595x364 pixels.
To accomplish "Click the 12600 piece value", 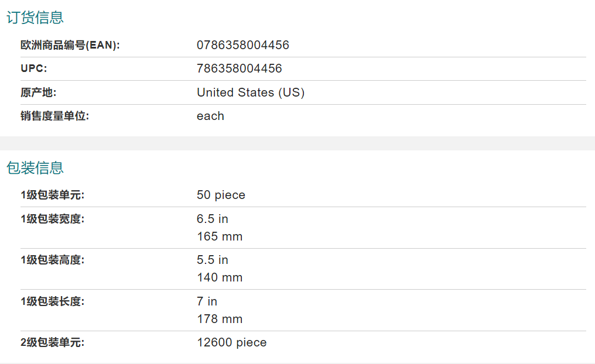I will (232, 342).
